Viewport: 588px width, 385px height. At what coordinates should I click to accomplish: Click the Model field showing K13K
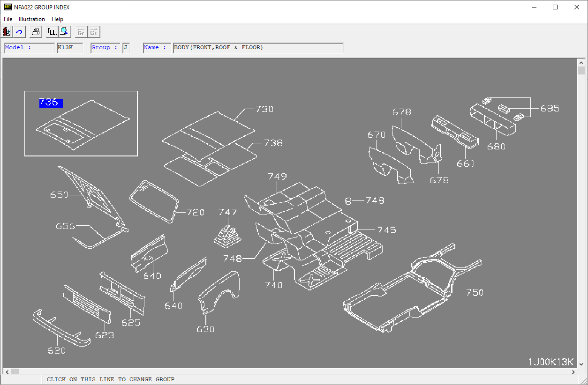coord(69,48)
